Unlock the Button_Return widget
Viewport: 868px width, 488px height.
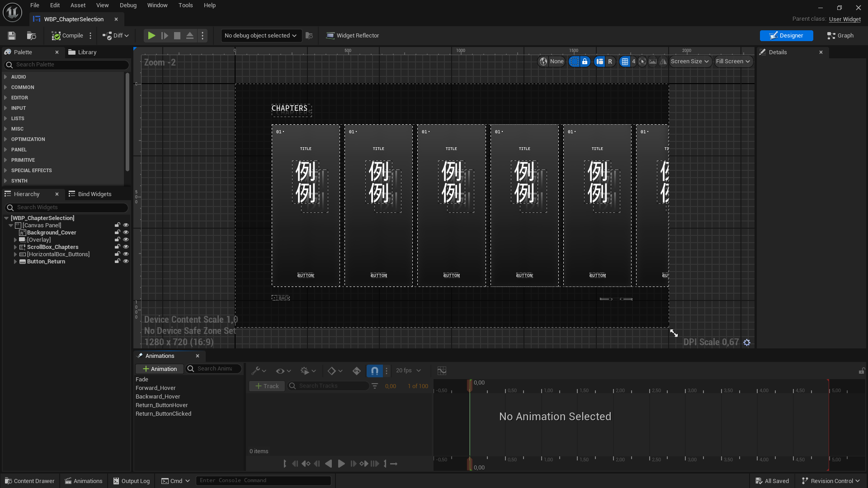tap(118, 261)
